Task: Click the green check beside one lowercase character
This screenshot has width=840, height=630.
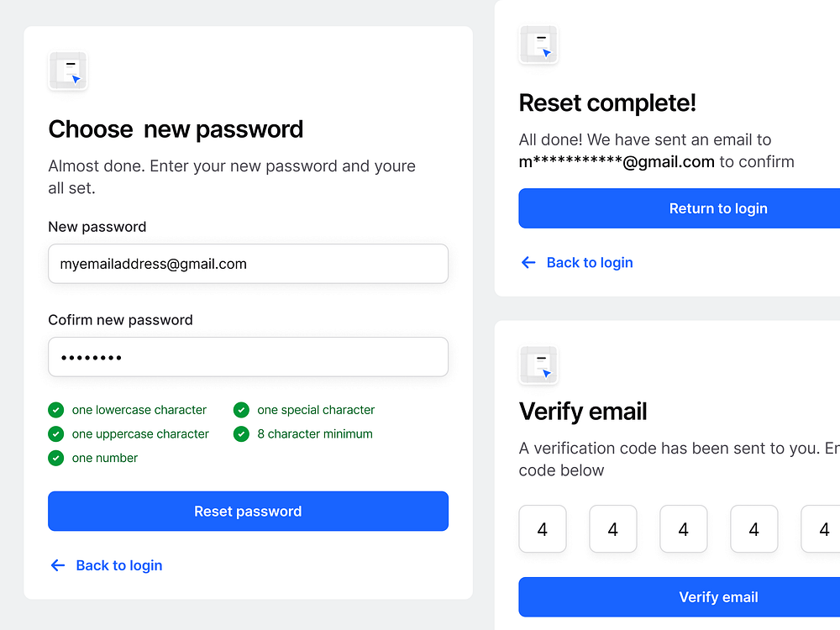Action: (55, 410)
